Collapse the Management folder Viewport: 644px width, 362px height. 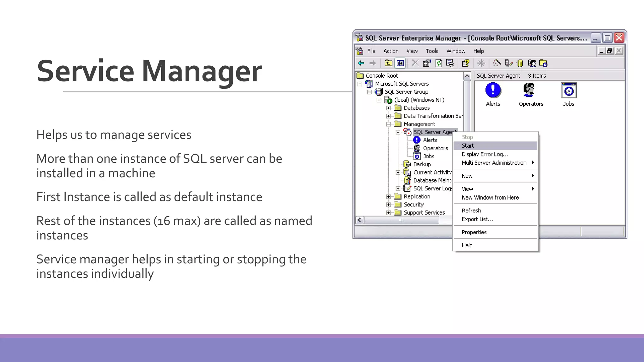[x=389, y=124]
